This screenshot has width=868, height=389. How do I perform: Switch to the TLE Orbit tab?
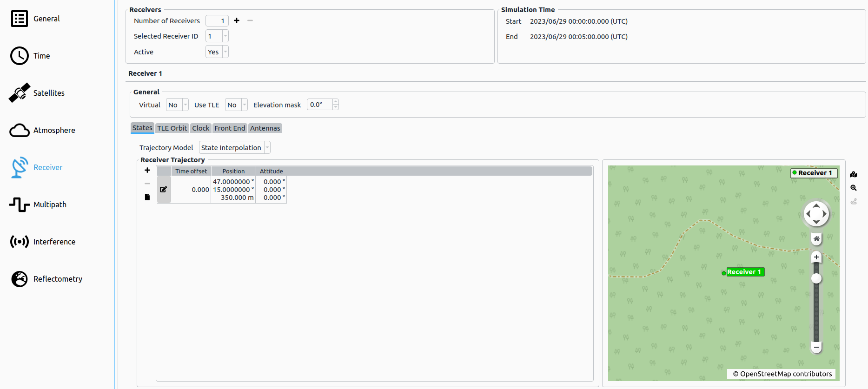(172, 128)
